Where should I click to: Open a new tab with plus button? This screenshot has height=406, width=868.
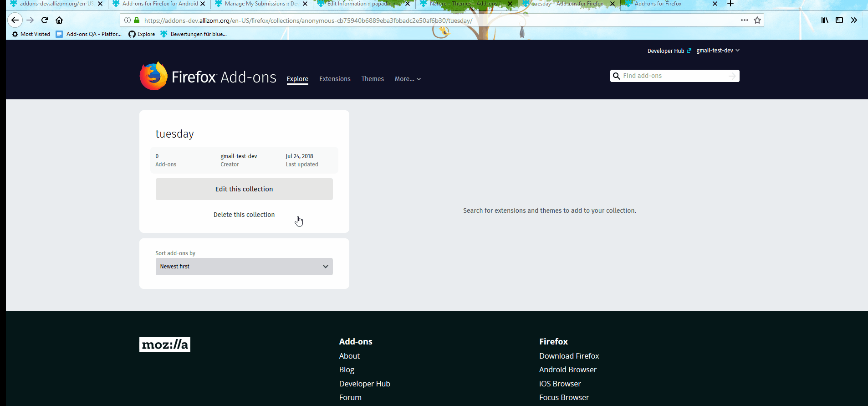tap(730, 4)
